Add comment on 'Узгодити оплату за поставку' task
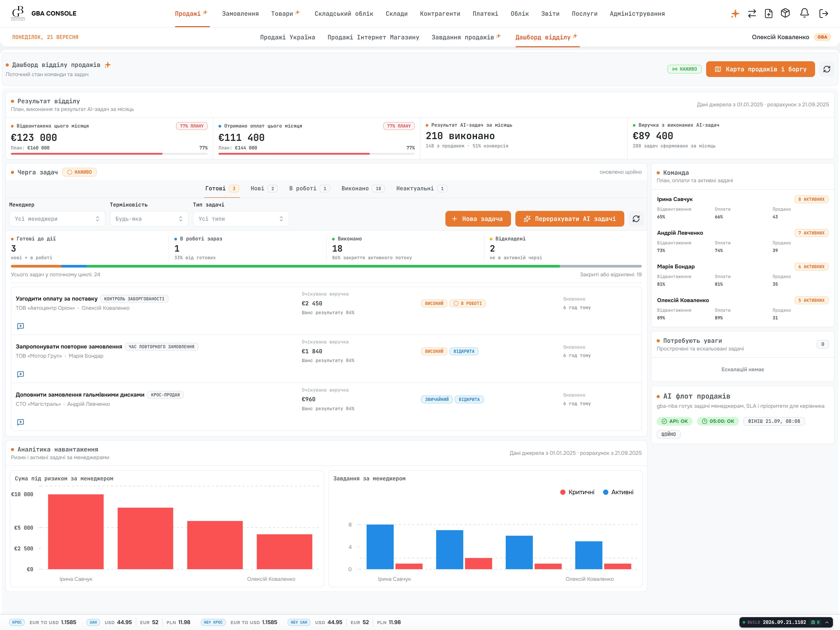 coord(21,326)
